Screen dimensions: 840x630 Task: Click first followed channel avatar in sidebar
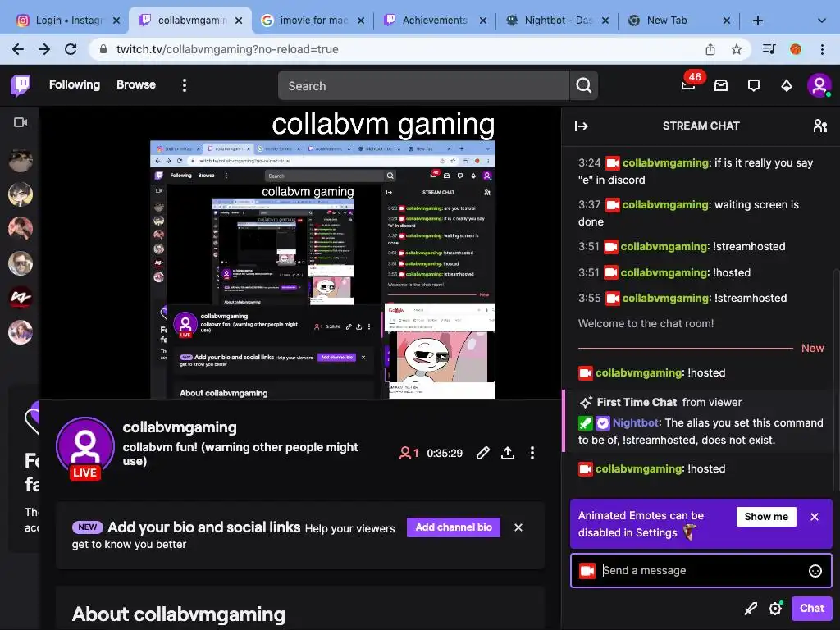point(21,160)
